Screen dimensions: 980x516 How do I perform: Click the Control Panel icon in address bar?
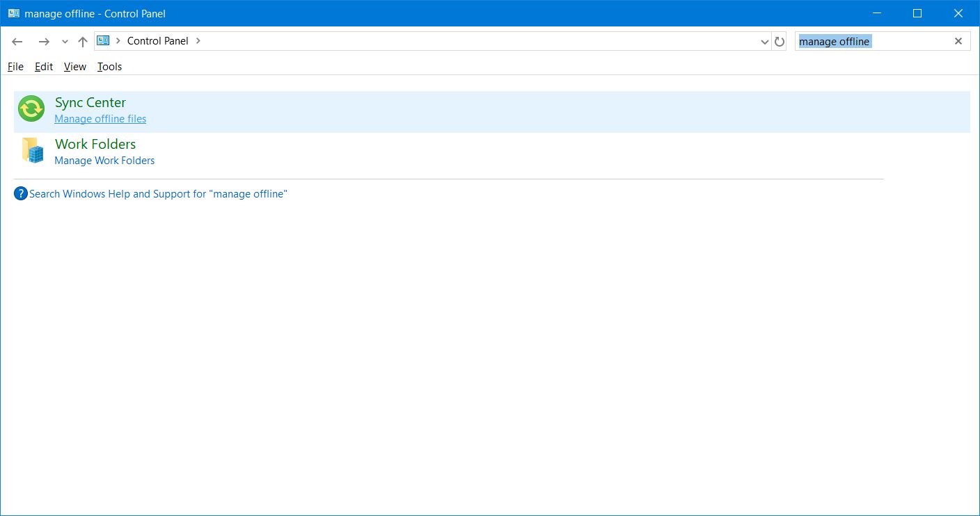point(104,41)
